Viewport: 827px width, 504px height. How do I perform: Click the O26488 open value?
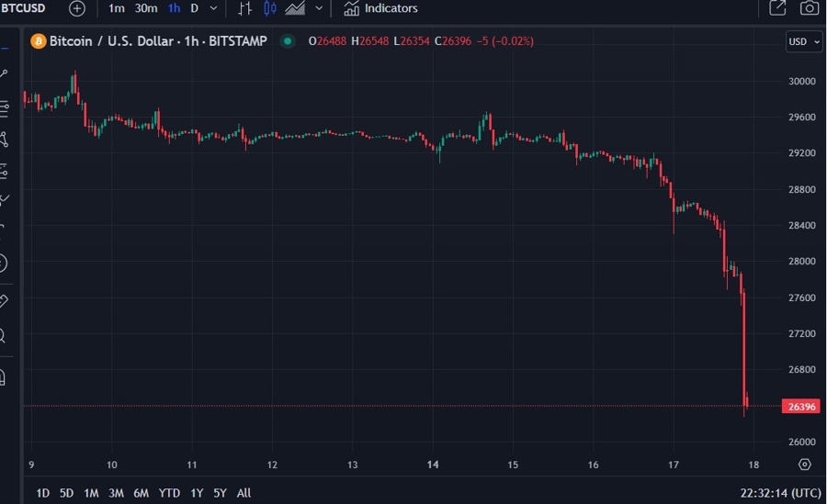(327, 41)
